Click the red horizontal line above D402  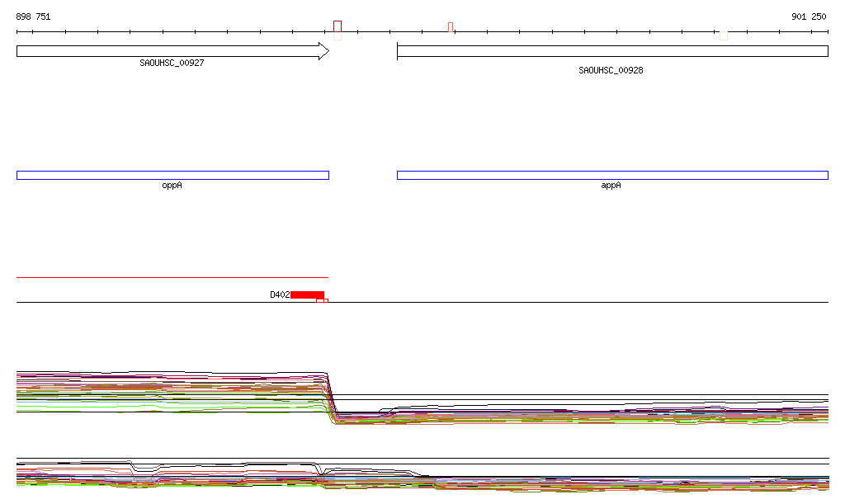tap(172, 277)
